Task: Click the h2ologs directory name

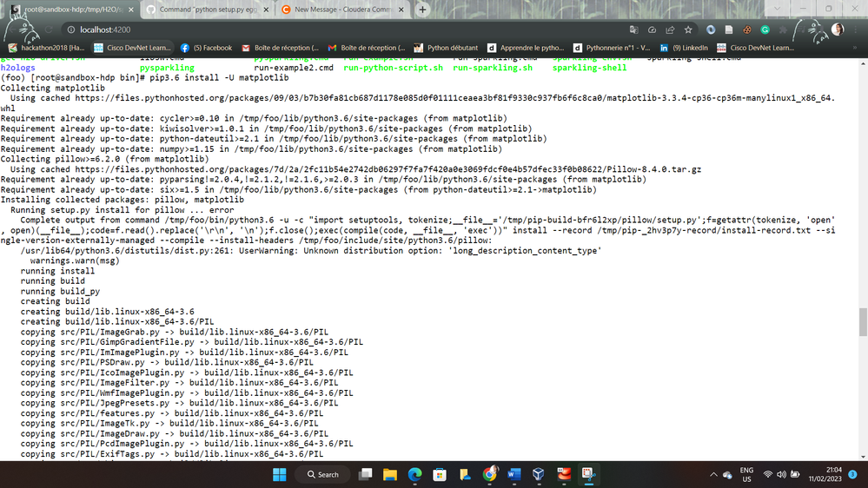Action: pos(17,68)
